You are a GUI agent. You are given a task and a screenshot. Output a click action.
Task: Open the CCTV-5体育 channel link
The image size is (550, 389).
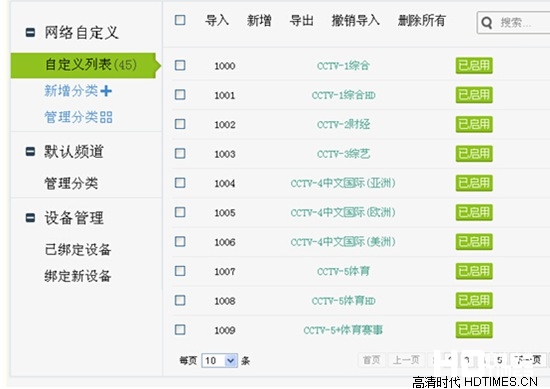click(x=343, y=271)
